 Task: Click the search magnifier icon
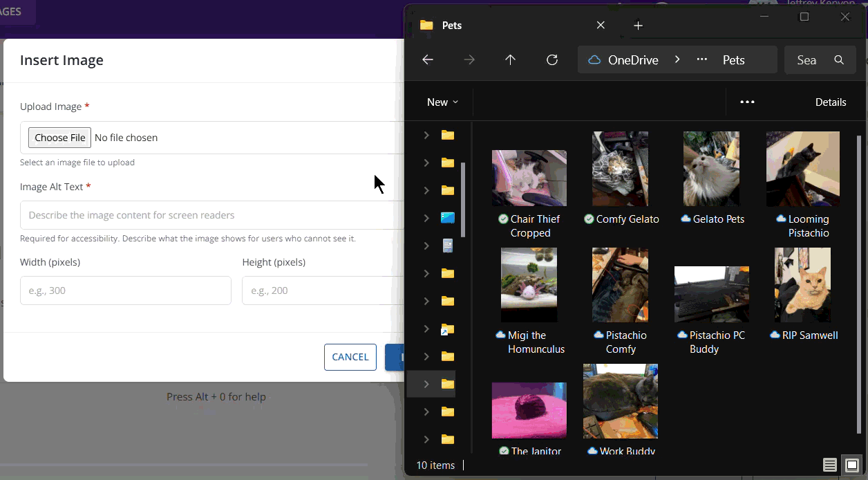click(839, 60)
